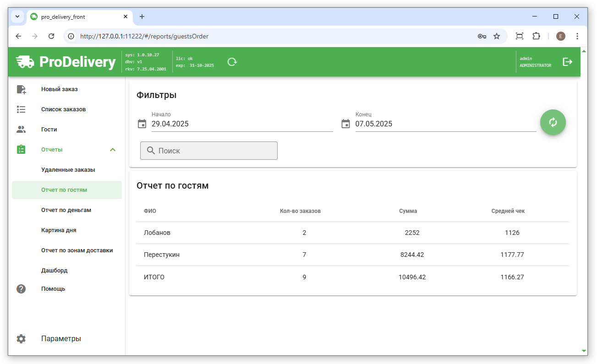597x364 pixels.
Task: Click the green round report refresh button
Action: 553,122
